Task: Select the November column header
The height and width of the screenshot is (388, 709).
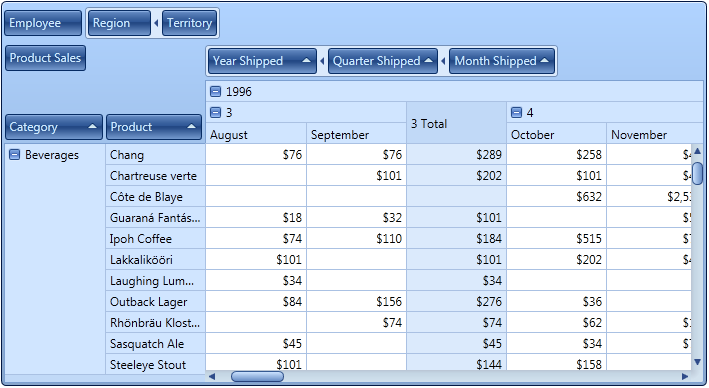Action: tap(655, 133)
